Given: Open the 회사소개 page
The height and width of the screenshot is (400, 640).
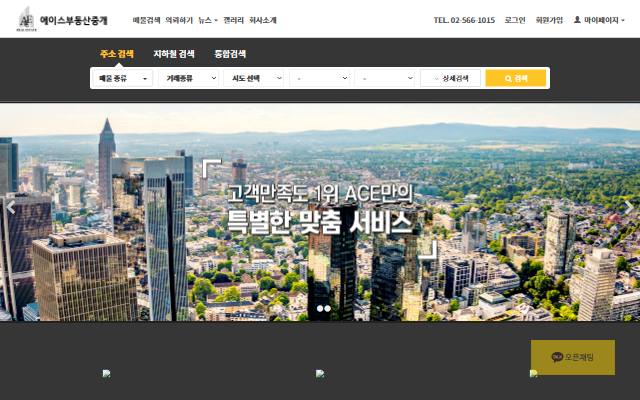Looking at the screenshot, I should coord(263,20).
